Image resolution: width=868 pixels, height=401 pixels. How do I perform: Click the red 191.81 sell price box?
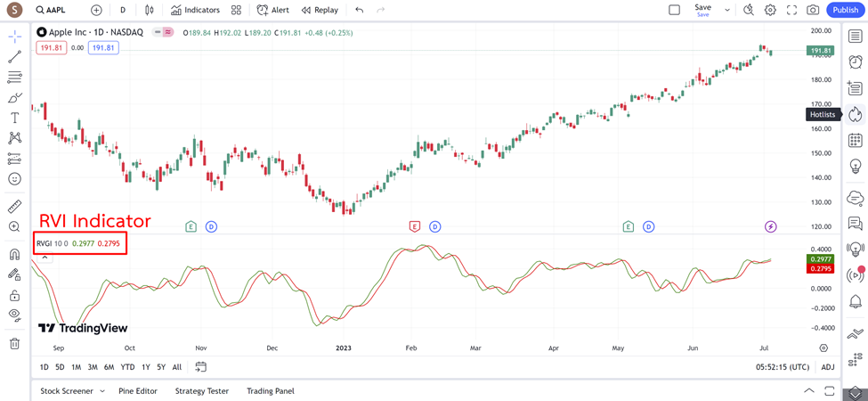point(52,48)
